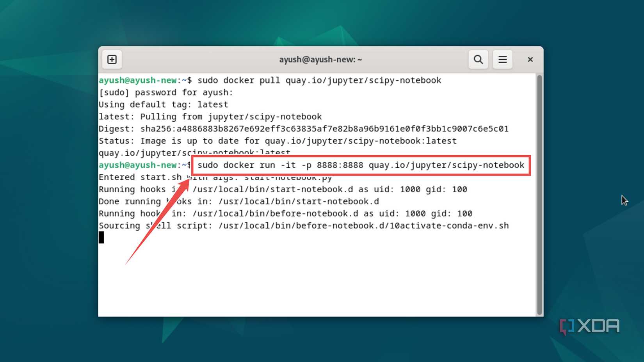Click the Sourcing shell script output line
Screen dimensions: 644x362
304,225
